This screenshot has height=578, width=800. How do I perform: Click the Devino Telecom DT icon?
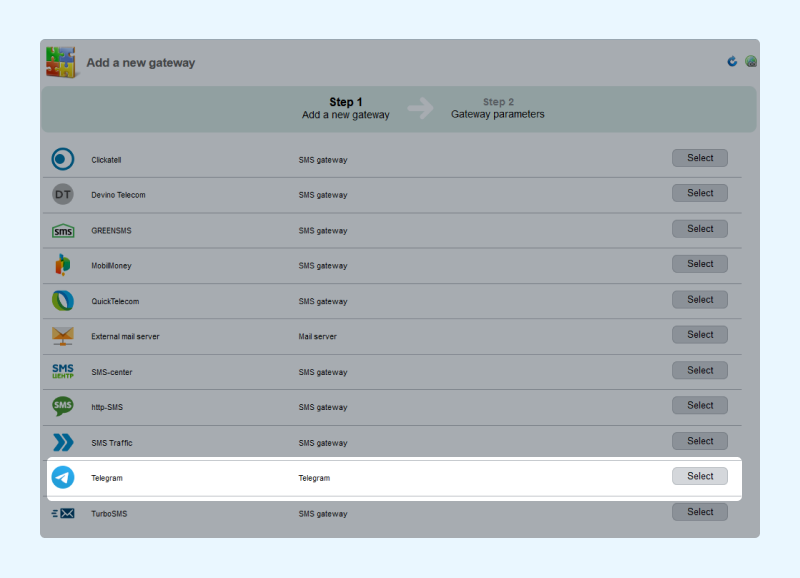coord(63,194)
